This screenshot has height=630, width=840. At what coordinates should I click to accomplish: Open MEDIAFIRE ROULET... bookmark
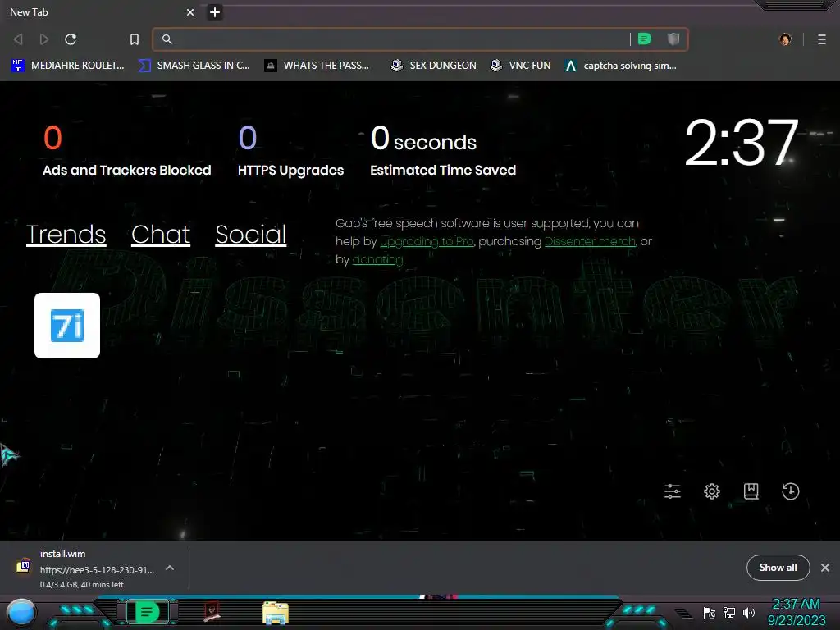(67, 66)
